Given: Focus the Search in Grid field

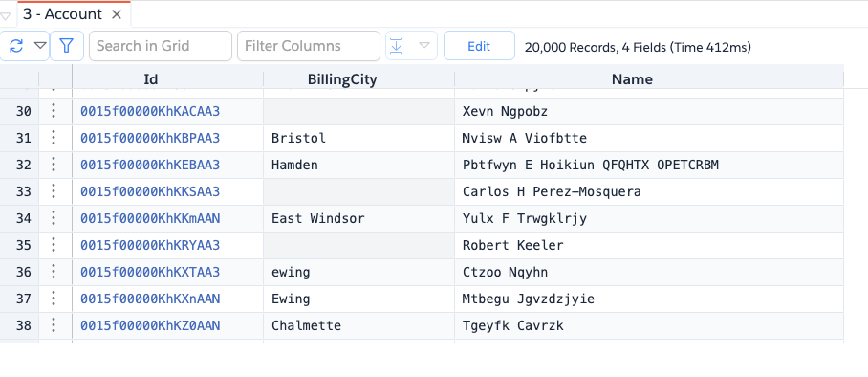Looking at the screenshot, I should pos(161,46).
